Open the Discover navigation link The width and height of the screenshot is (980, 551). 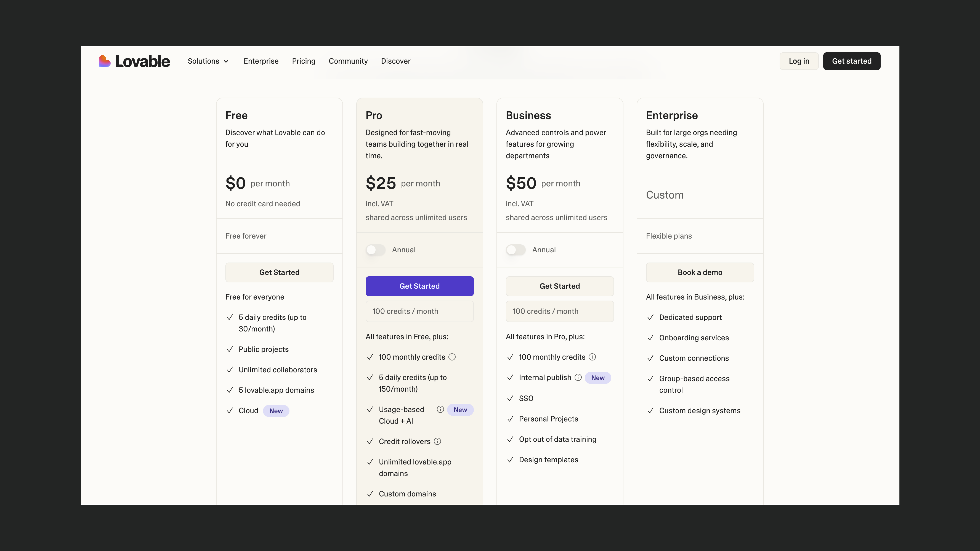pos(396,61)
